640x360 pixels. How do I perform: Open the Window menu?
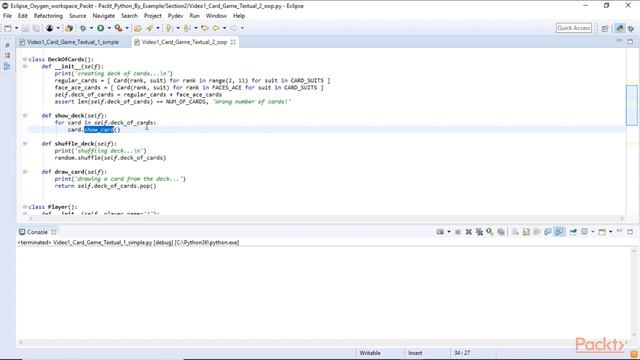point(216,16)
